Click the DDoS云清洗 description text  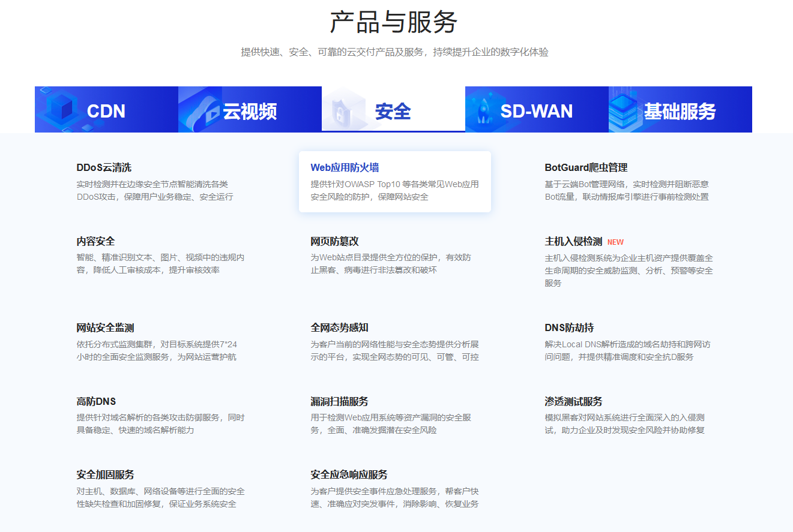(155, 190)
